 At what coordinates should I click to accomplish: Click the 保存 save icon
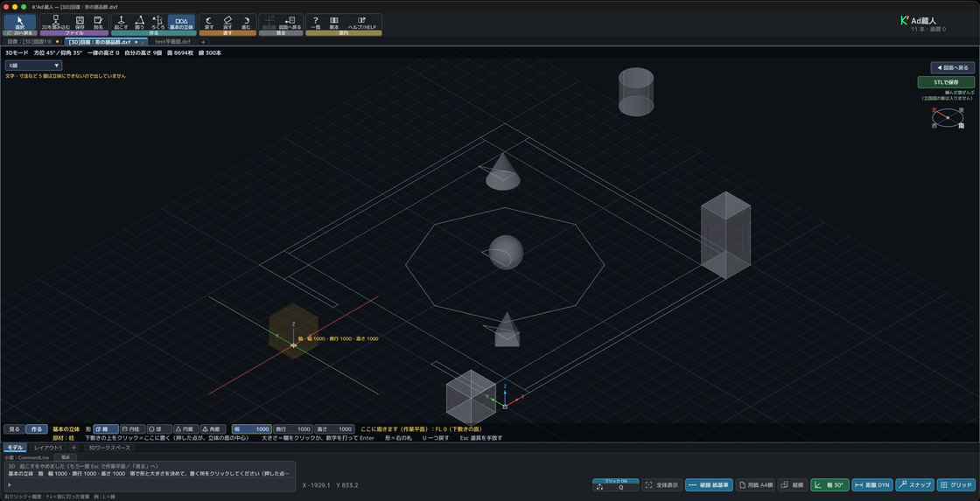point(80,23)
